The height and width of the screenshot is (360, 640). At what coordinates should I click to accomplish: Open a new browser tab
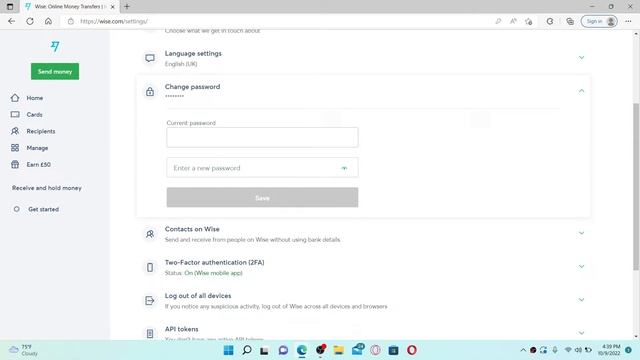(x=127, y=7)
